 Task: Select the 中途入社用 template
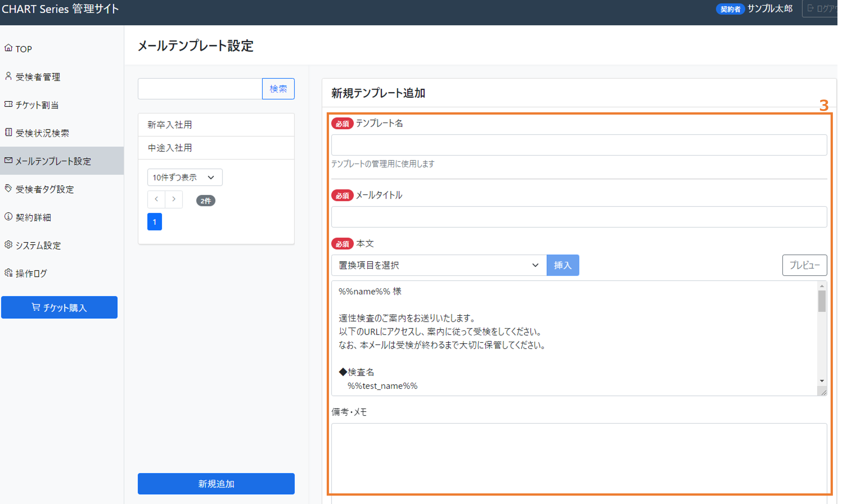tap(216, 148)
